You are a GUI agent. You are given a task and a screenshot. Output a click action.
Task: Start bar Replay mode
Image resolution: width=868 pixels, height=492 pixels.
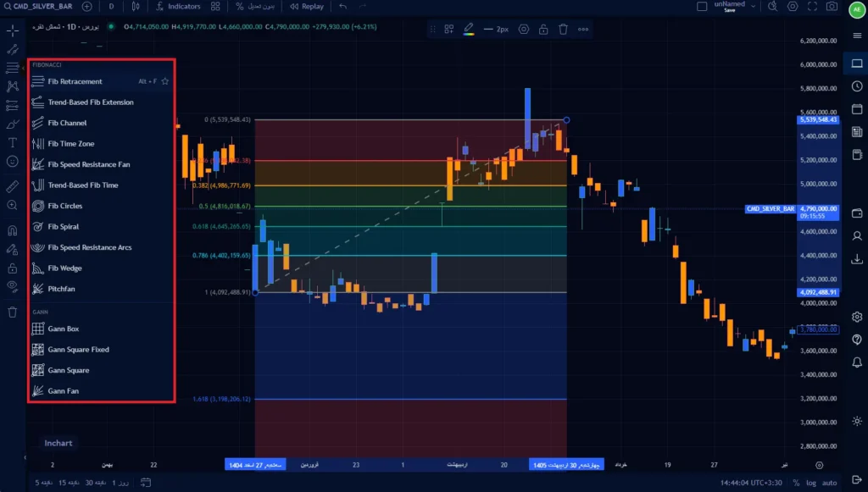307,7
